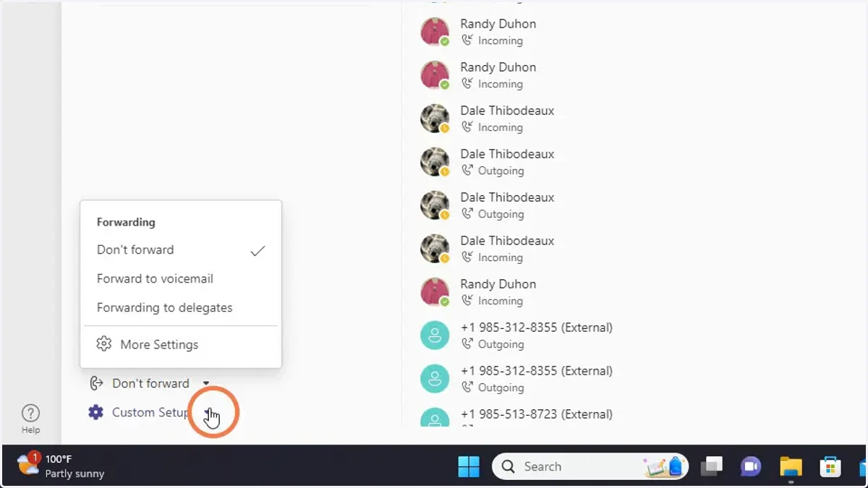Click the call forwarding icon by "Don't forward"
This screenshot has height=488, width=868.
pyautogui.click(x=96, y=383)
